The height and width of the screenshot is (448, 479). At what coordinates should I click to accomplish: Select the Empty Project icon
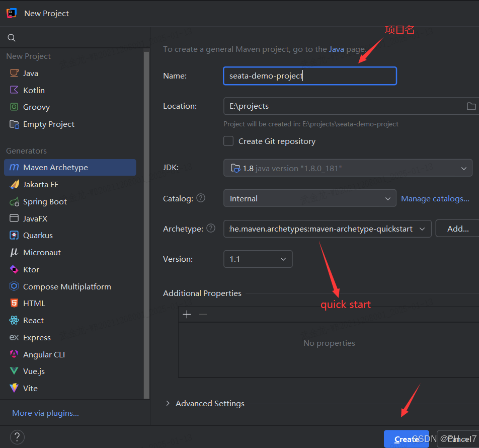(x=14, y=124)
